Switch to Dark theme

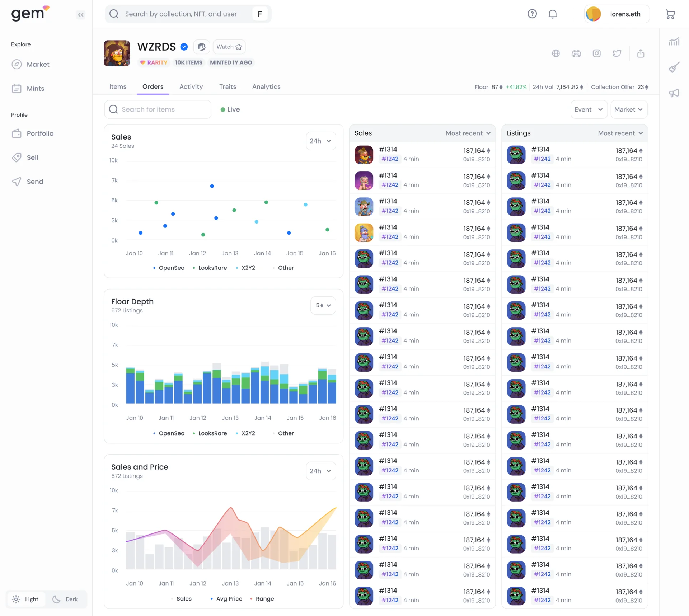(x=65, y=599)
